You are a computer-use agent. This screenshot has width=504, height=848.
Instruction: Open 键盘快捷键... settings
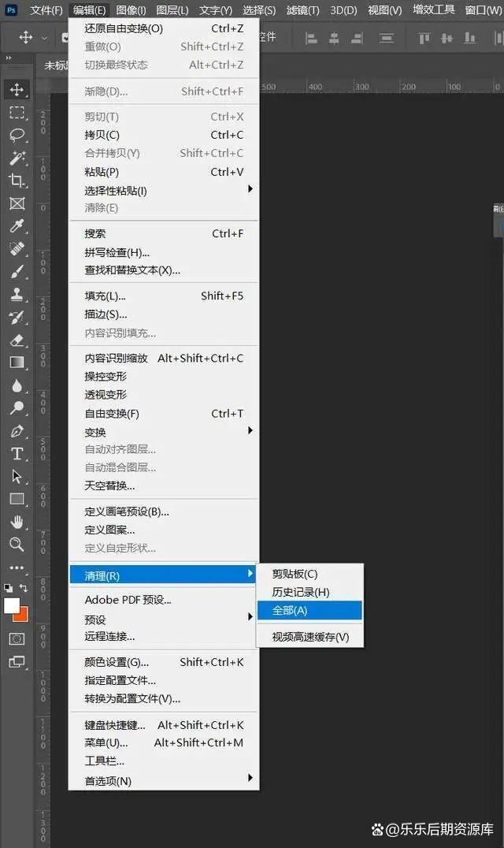tap(115, 725)
